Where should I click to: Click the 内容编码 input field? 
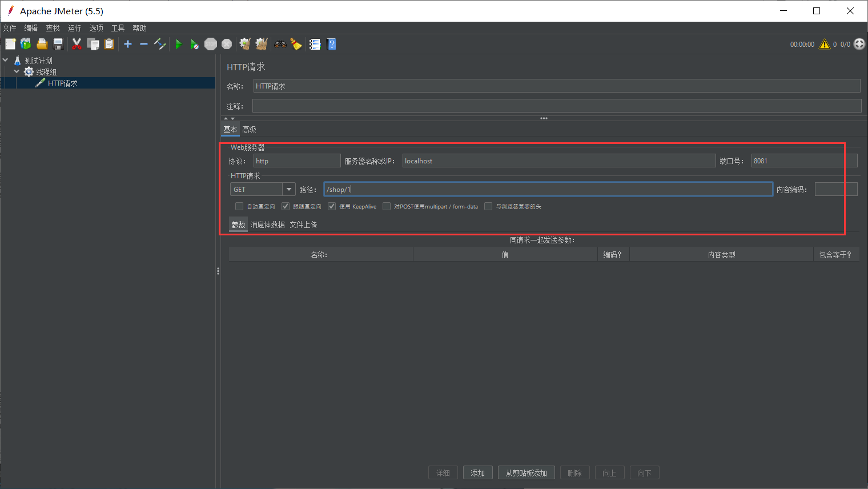(836, 189)
